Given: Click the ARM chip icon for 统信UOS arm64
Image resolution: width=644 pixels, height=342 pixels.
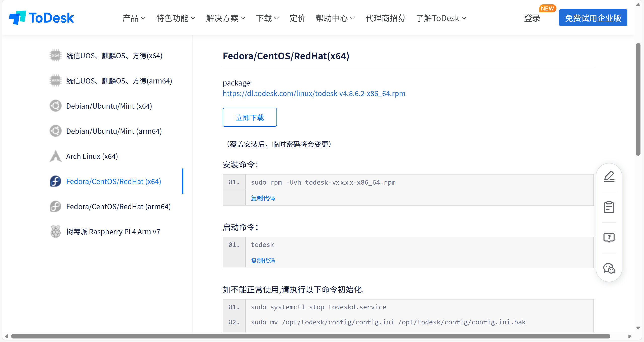Looking at the screenshot, I should 56,81.
